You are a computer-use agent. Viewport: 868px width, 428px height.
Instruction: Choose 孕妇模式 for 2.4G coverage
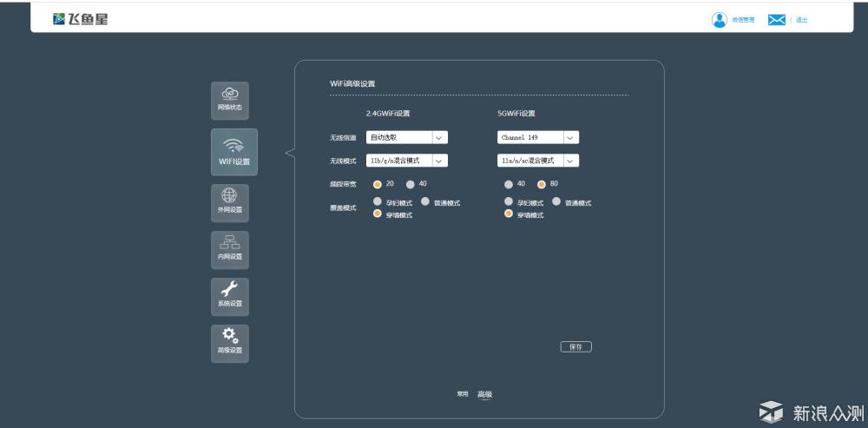click(378, 202)
